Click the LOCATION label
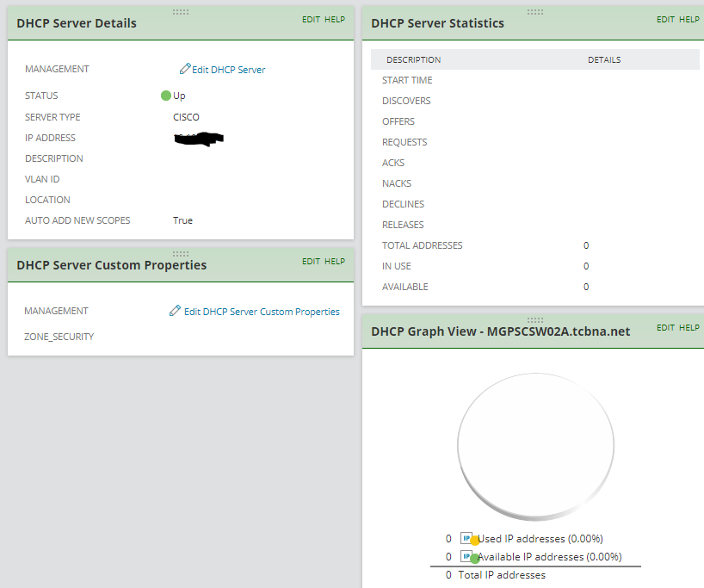Screen dimensions: 704x588 (47, 200)
